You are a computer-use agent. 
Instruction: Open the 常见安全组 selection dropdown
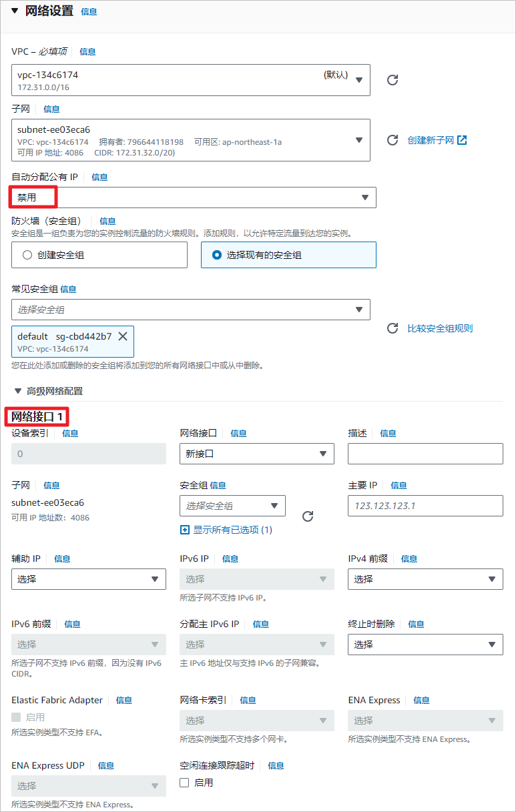pos(191,310)
